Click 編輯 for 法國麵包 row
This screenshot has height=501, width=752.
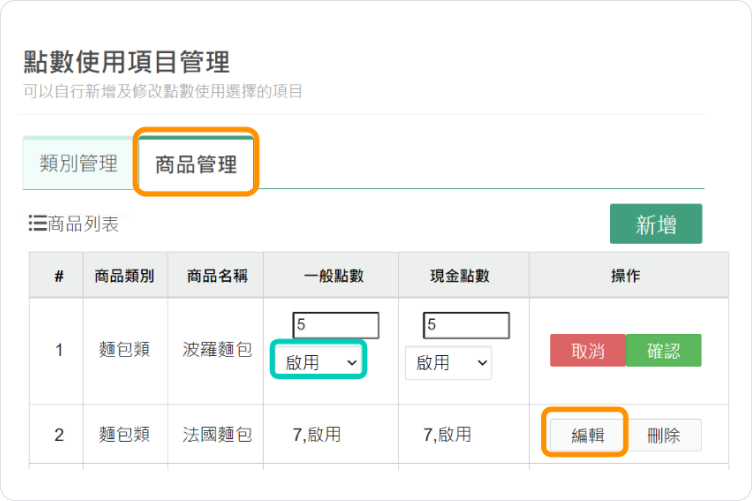(x=588, y=435)
